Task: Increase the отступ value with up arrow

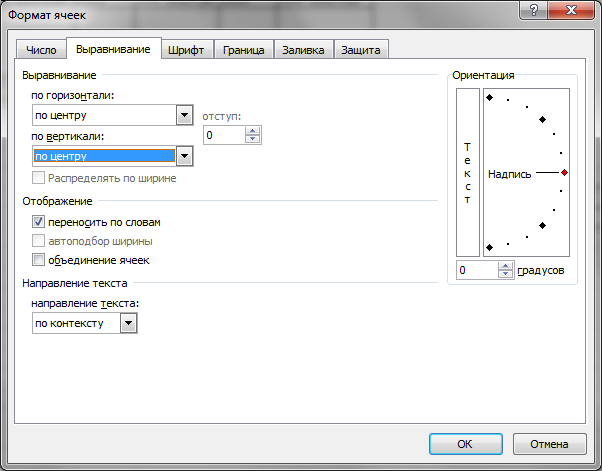Action: click(x=252, y=131)
